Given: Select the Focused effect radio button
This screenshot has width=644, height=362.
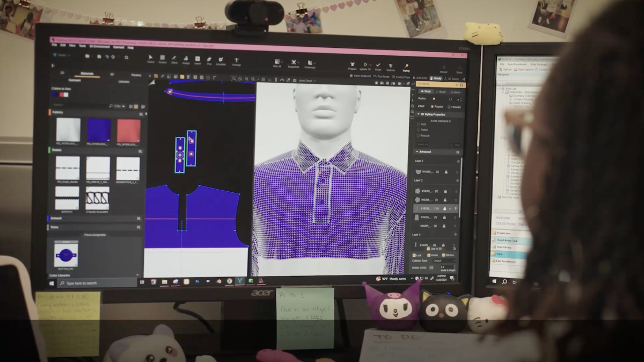Looking at the screenshot, I should coord(449,107).
